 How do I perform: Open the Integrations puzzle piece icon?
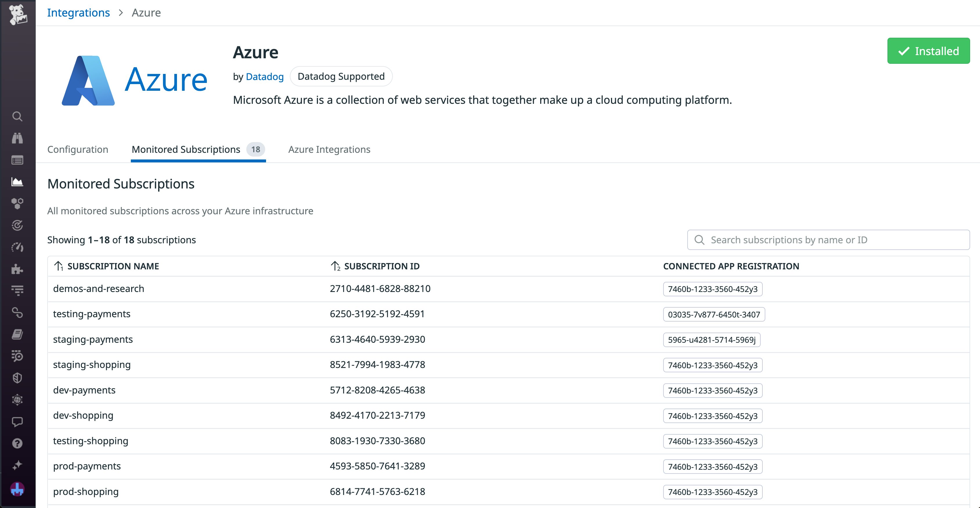pyautogui.click(x=17, y=269)
